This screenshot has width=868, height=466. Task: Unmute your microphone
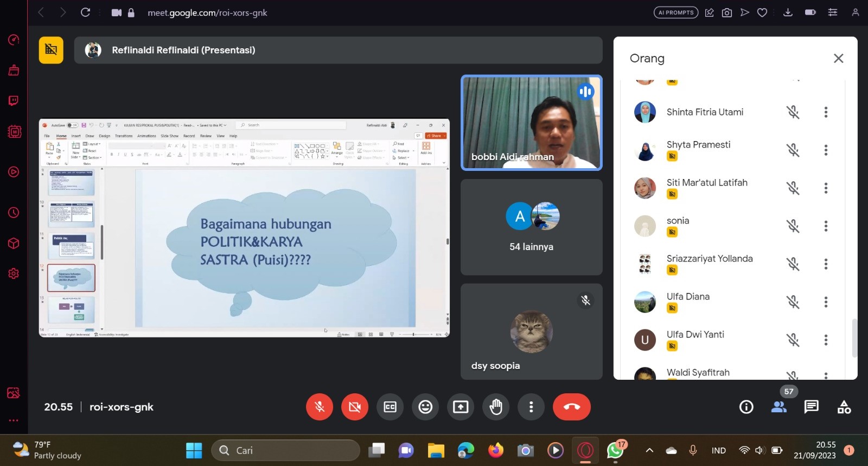click(x=320, y=407)
